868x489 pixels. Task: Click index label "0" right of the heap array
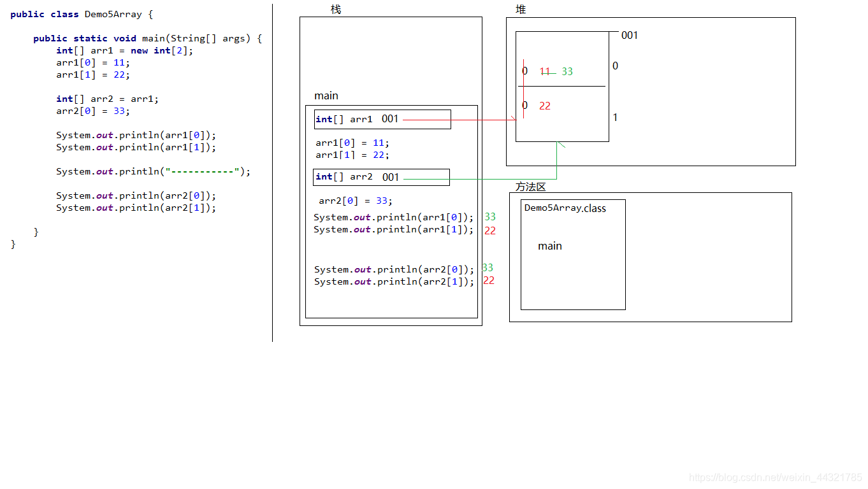point(615,66)
